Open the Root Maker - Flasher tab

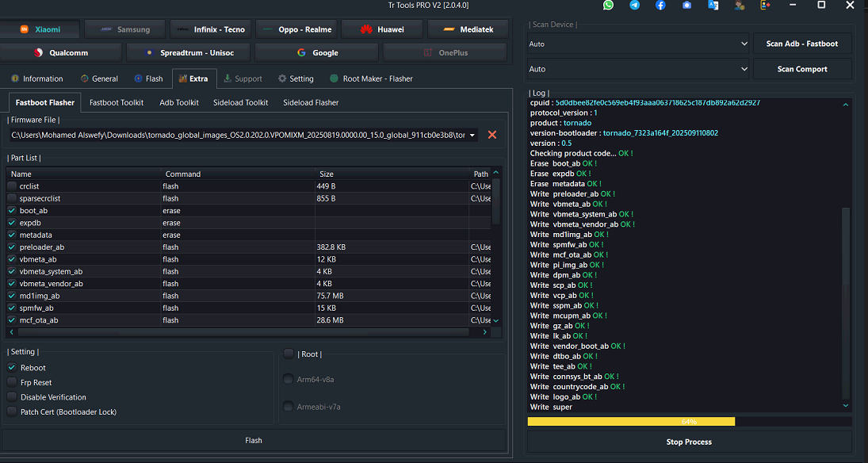pos(372,78)
